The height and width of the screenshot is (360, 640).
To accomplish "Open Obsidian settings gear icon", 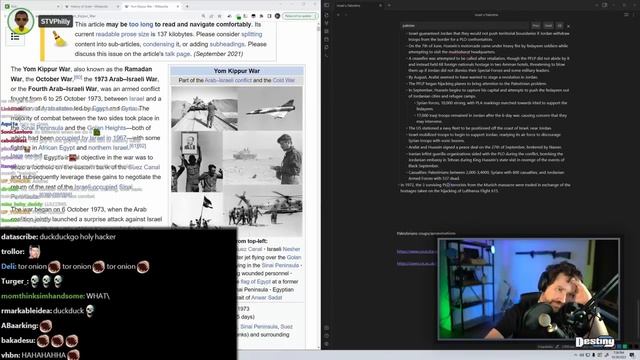I will pyautogui.click(x=327, y=344).
